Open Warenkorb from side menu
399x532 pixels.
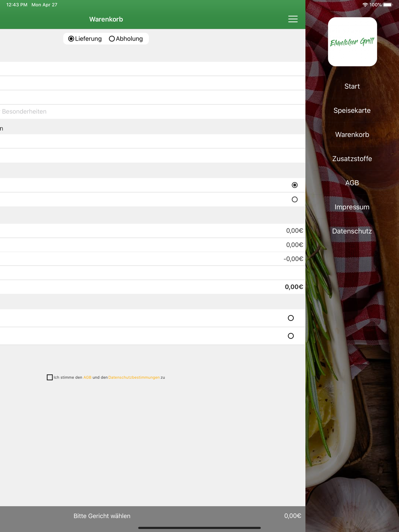pyautogui.click(x=352, y=134)
